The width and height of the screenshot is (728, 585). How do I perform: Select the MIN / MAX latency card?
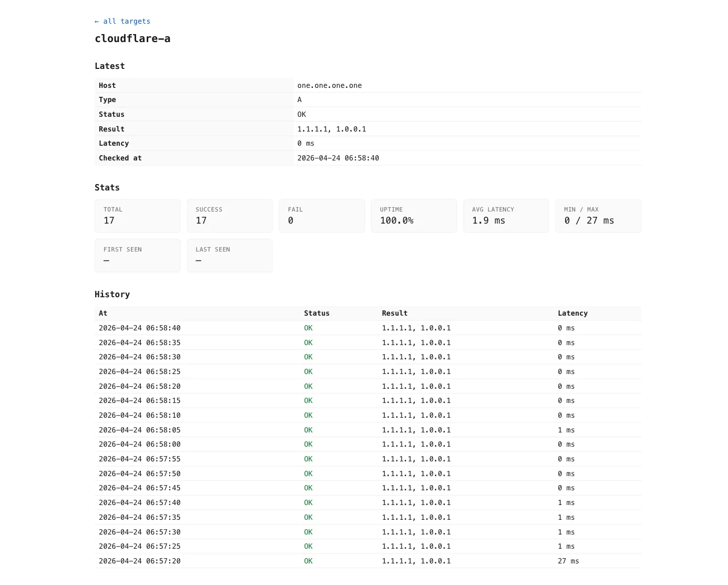[x=598, y=216]
